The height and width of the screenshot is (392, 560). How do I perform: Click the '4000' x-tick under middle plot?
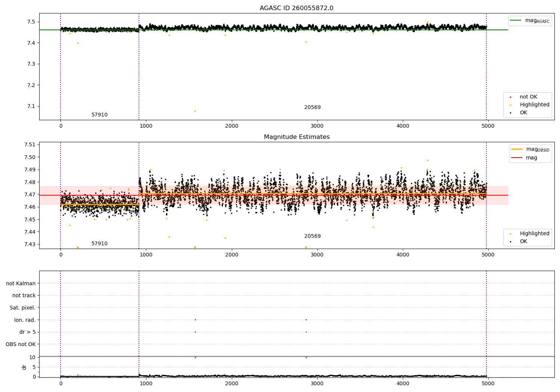pos(403,255)
